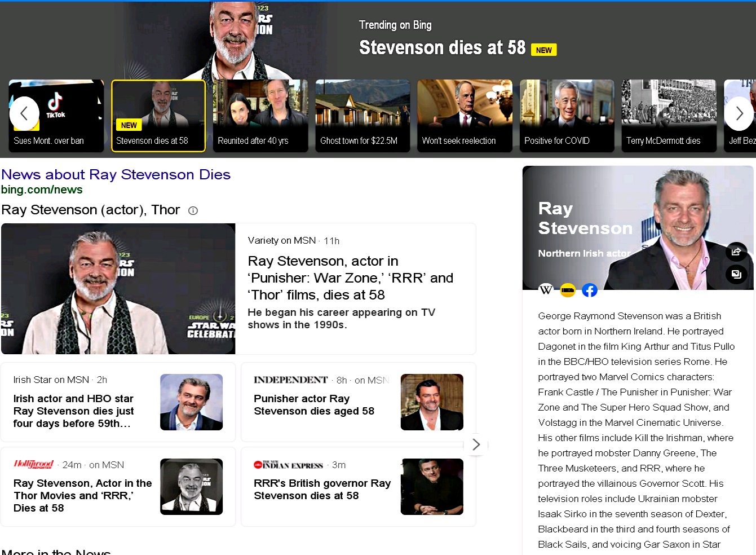Image resolution: width=756 pixels, height=555 pixels.
Task: Select 'Stevenson dies at 58' trending card
Action: point(158,116)
